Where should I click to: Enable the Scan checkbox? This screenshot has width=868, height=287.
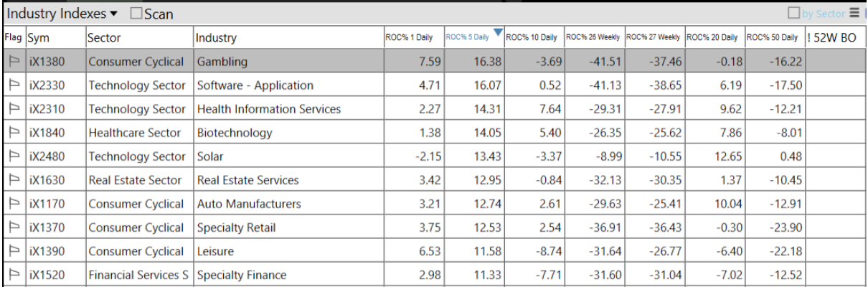pos(136,14)
